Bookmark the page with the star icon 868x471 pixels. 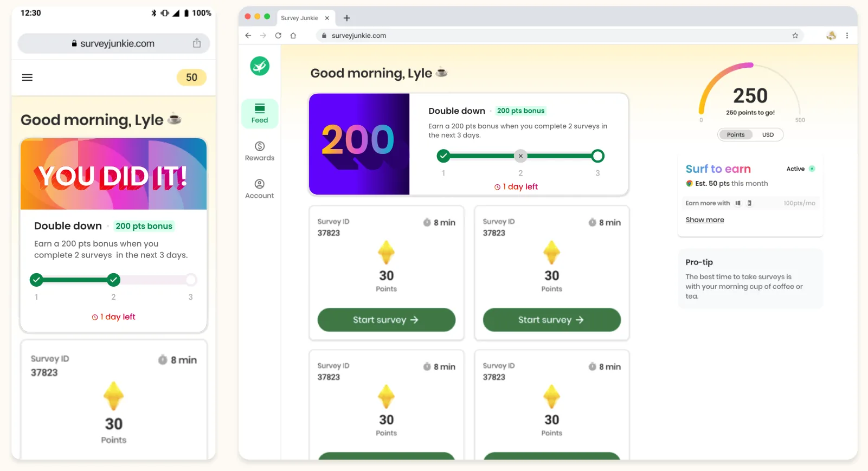click(x=795, y=36)
